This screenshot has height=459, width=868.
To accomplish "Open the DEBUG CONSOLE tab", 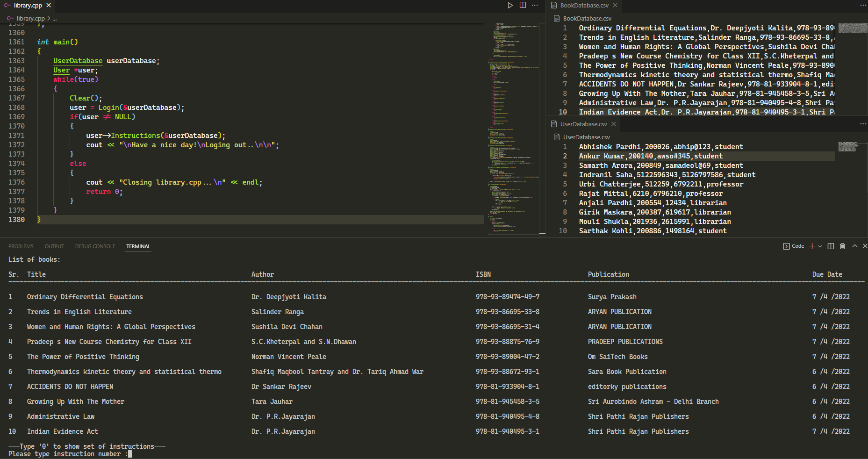I will (x=95, y=246).
